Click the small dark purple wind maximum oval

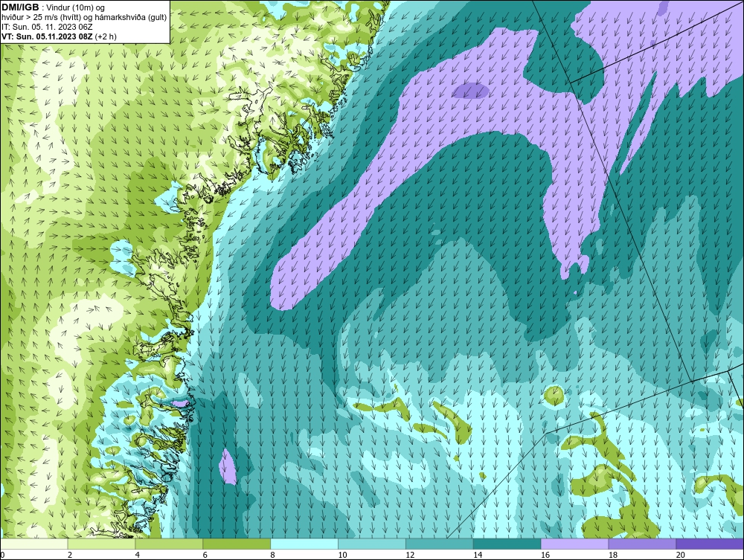(470, 91)
